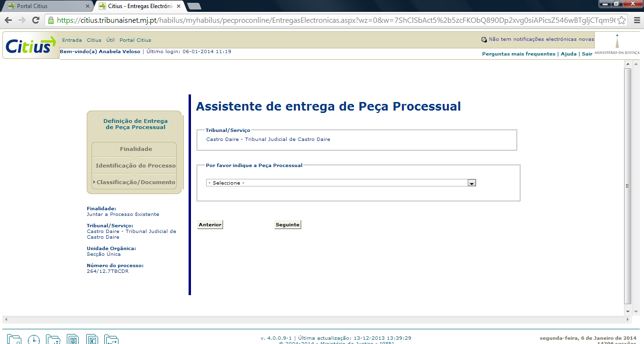Click the Citius logo
The image size is (644, 344).
tap(31, 46)
